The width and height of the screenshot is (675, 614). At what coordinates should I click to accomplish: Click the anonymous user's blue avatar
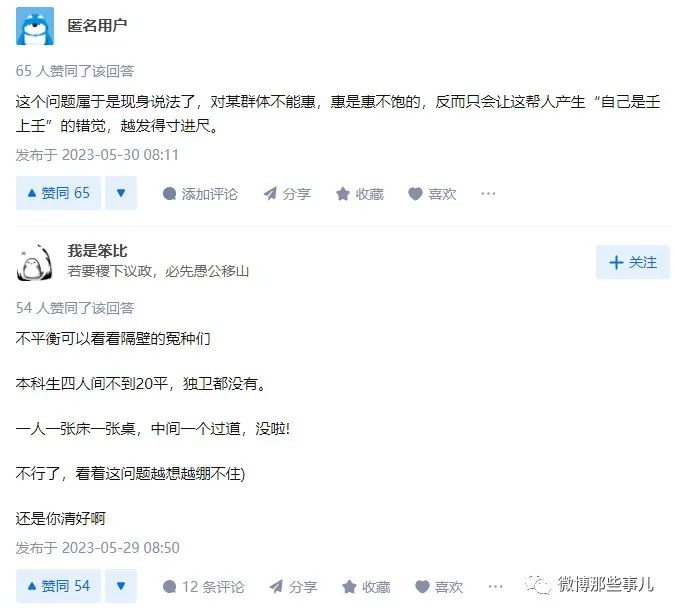35,26
